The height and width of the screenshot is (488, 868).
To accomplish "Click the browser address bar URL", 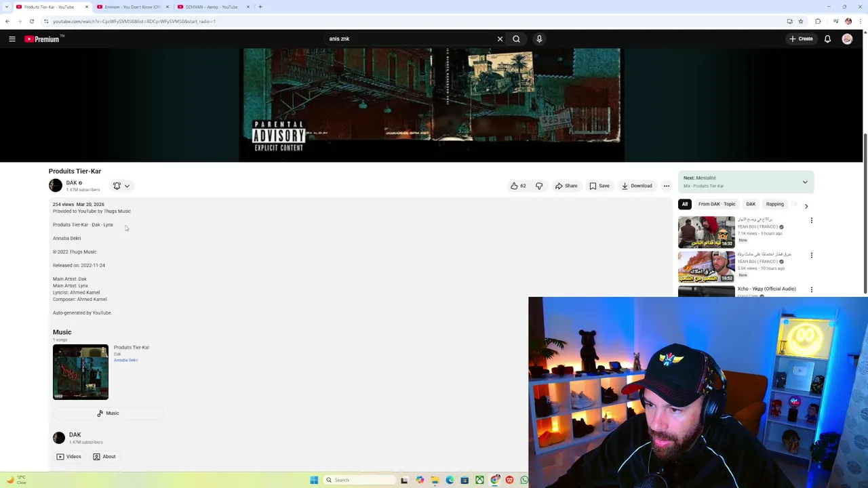I will (x=134, y=21).
